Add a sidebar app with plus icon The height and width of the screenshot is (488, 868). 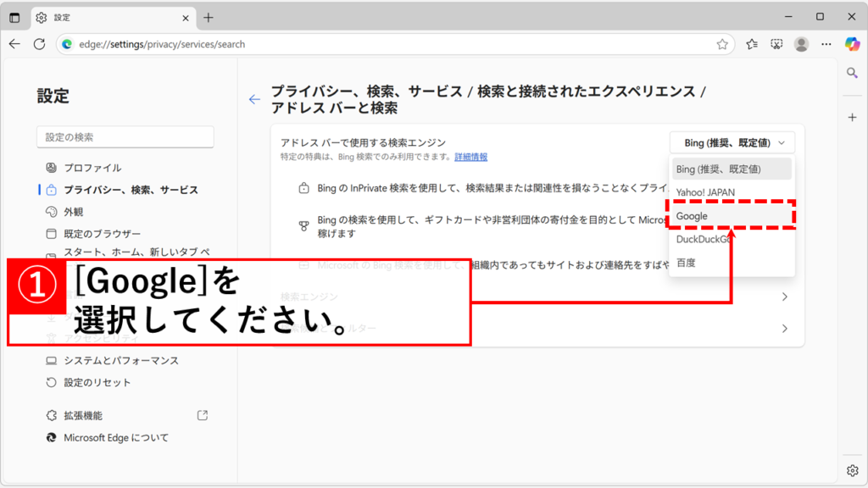coord(852,117)
